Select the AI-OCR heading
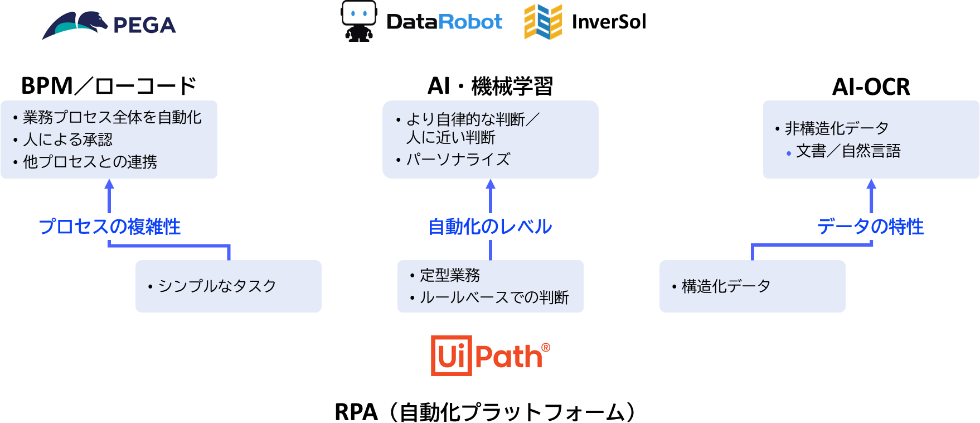Viewport: 980px width, 423px height. [871, 86]
